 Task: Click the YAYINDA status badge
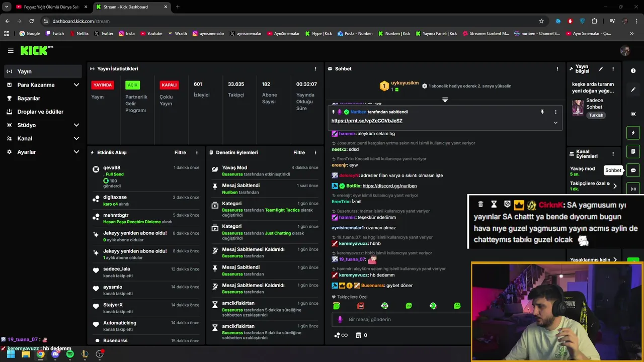(x=102, y=85)
